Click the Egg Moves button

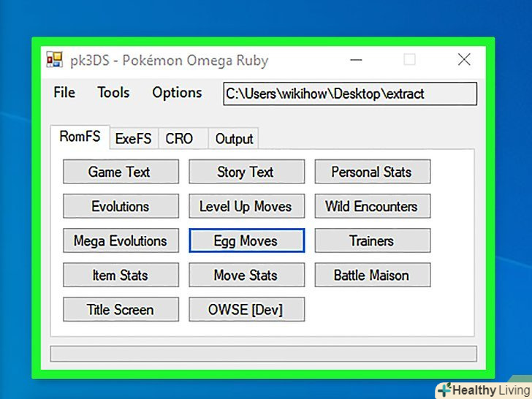click(247, 240)
